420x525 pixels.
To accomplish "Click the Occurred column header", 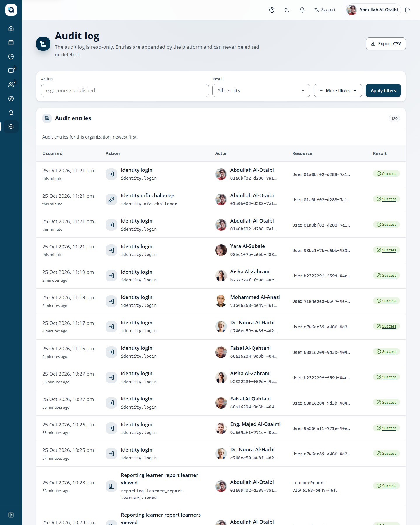I will point(52,153).
